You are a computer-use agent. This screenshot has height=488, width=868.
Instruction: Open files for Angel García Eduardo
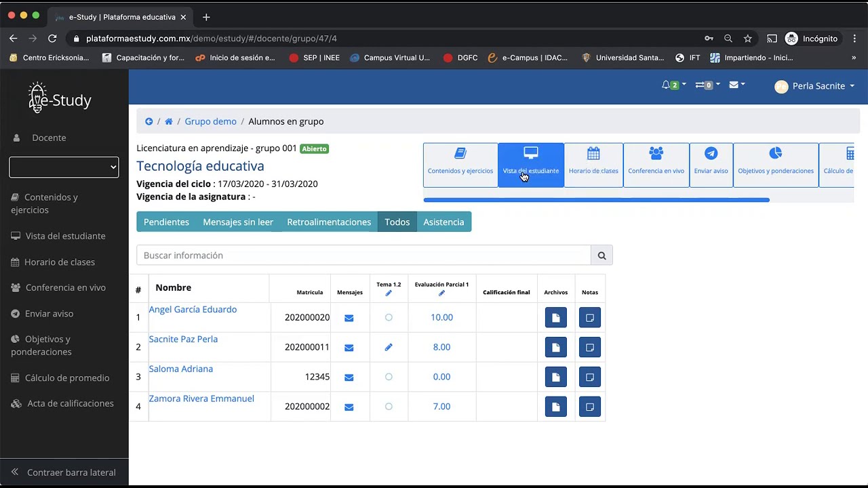[556, 317]
